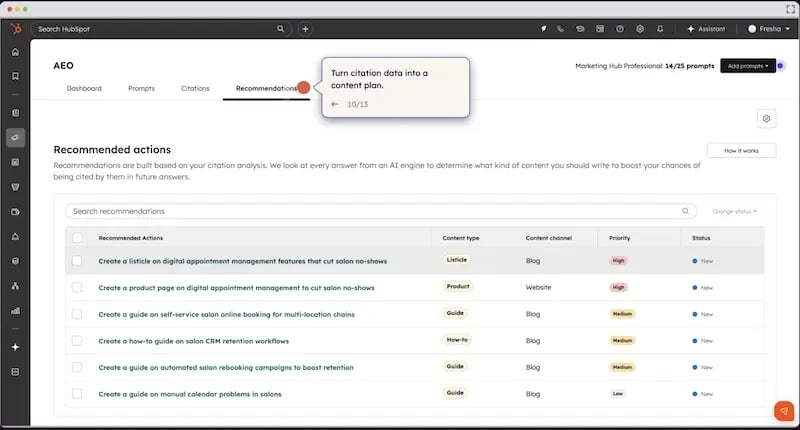Click the Website content channel cell
This screenshot has width=800, height=430.
click(x=538, y=287)
